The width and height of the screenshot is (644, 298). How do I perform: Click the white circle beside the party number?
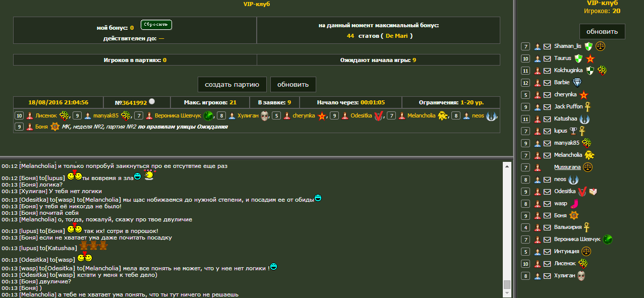152,101
